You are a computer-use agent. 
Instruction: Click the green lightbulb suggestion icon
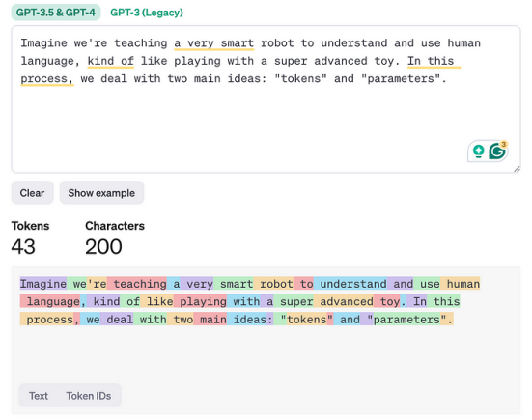point(478,152)
